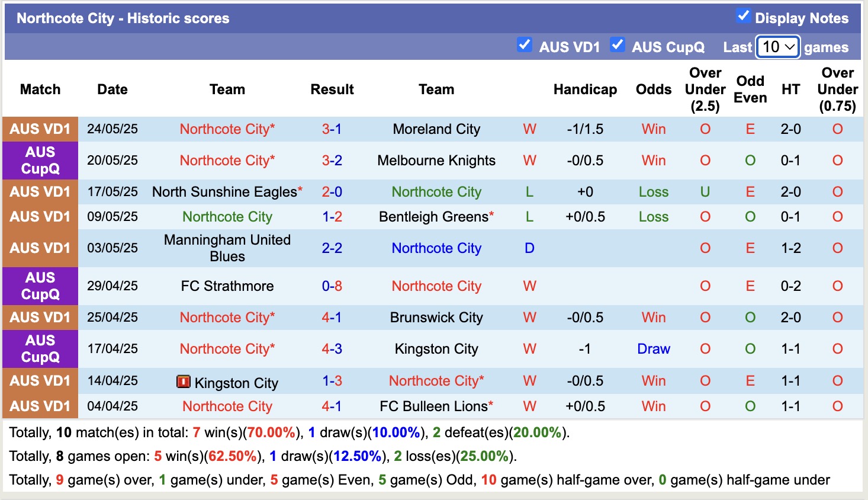The image size is (868, 500).
Task: Open the Brunswick City team link
Action: (436, 318)
